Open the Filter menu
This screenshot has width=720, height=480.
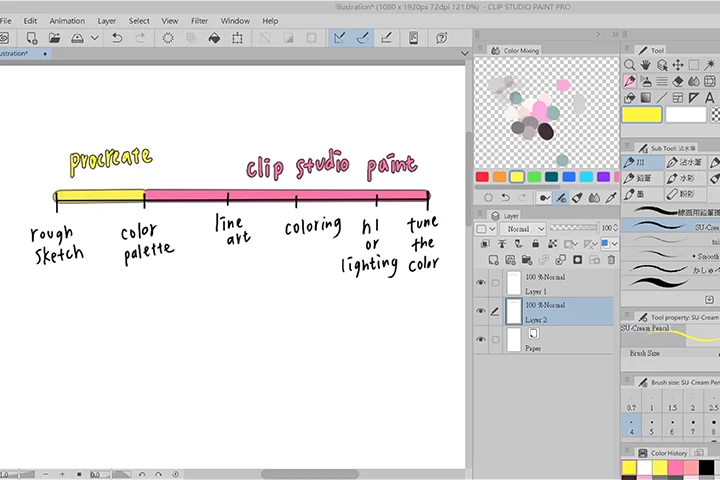pos(199,21)
